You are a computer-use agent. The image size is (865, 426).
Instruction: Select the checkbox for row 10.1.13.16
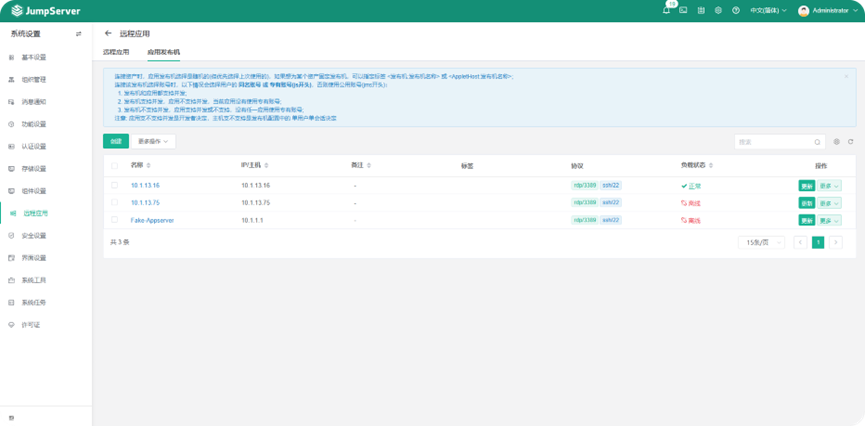115,185
